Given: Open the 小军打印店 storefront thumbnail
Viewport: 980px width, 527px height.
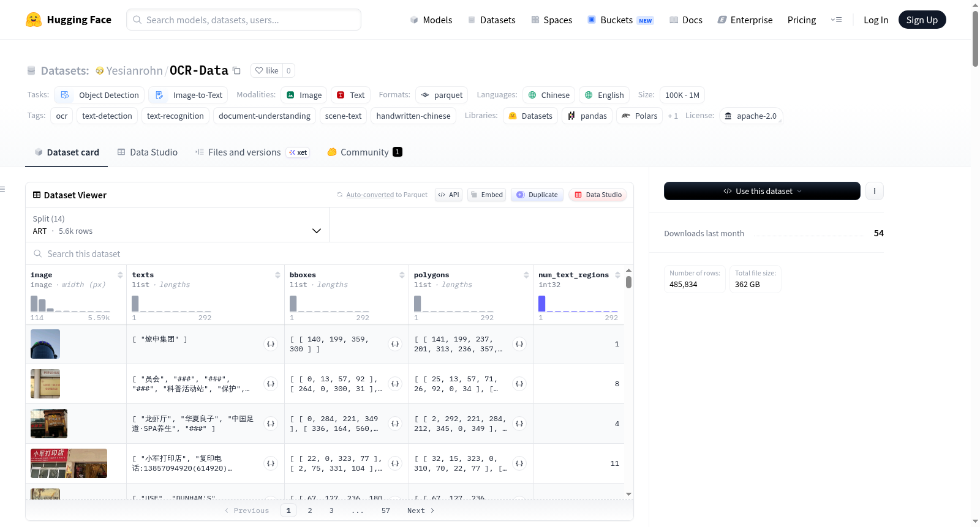Looking at the screenshot, I should pos(69,463).
